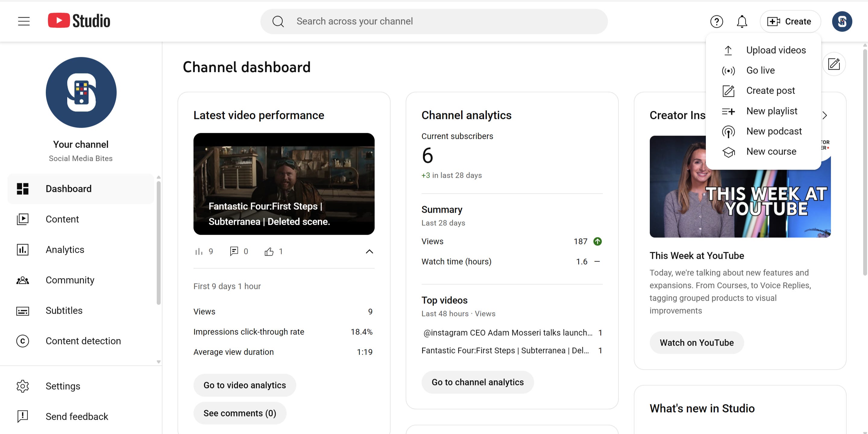Select Upload videos from Create menu
The height and width of the screenshot is (434, 868).
(776, 50)
